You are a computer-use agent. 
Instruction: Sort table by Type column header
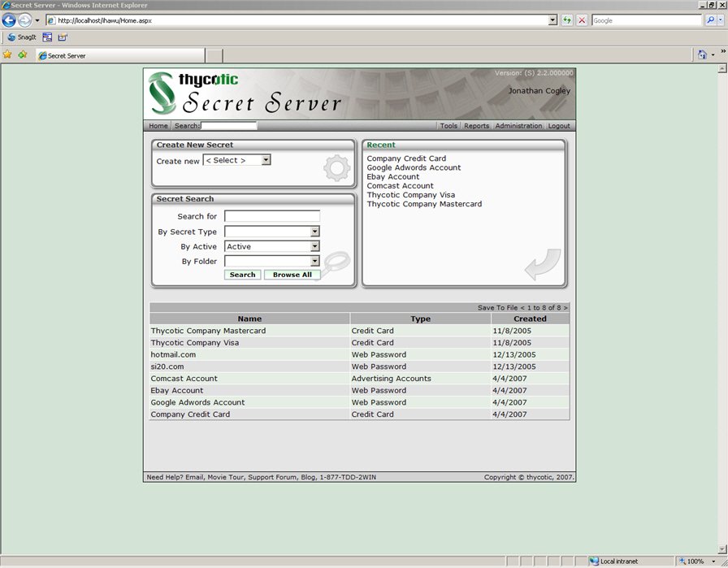(420, 319)
